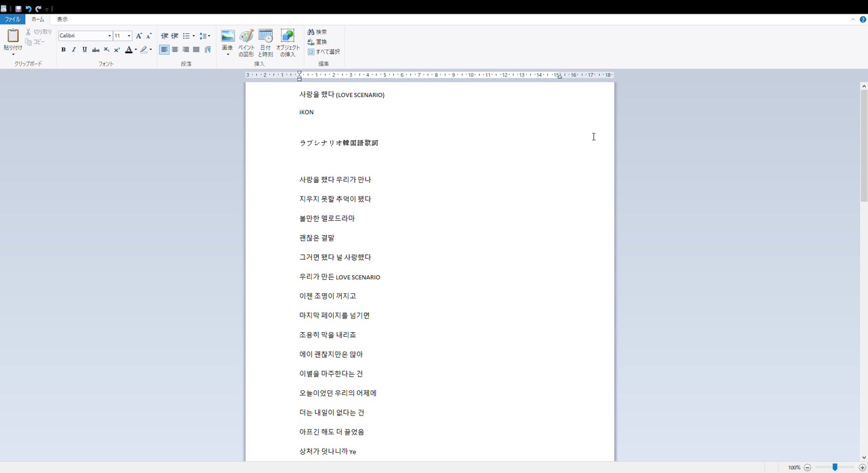
Task: Click the zoom in plus button
Action: [863, 468]
